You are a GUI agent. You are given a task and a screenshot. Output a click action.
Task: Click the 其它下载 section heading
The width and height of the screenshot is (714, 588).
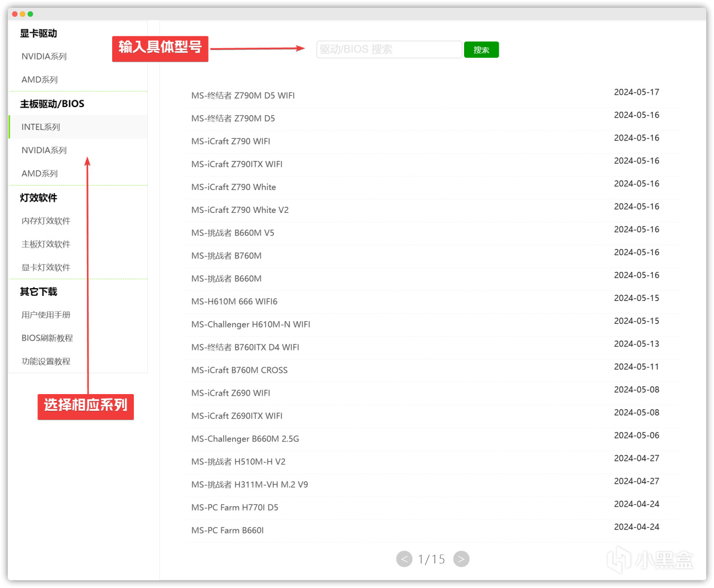coord(38,291)
